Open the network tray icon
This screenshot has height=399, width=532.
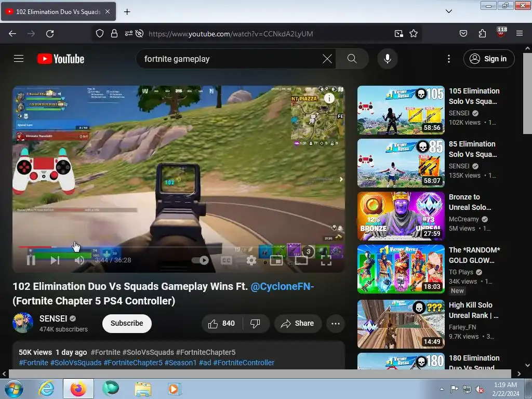(467, 389)
